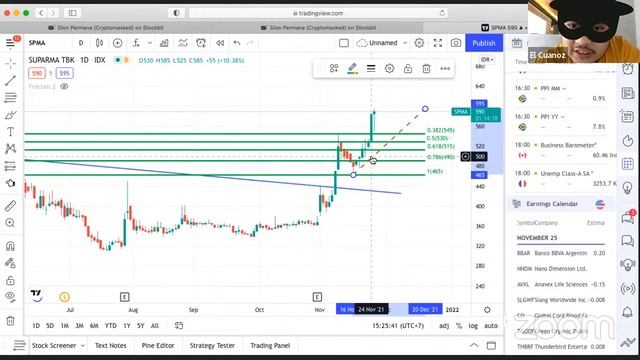The width and height of the screenshot is (640, 360).
Task: Open the Text Notes tab
Action: coord(111,346)
